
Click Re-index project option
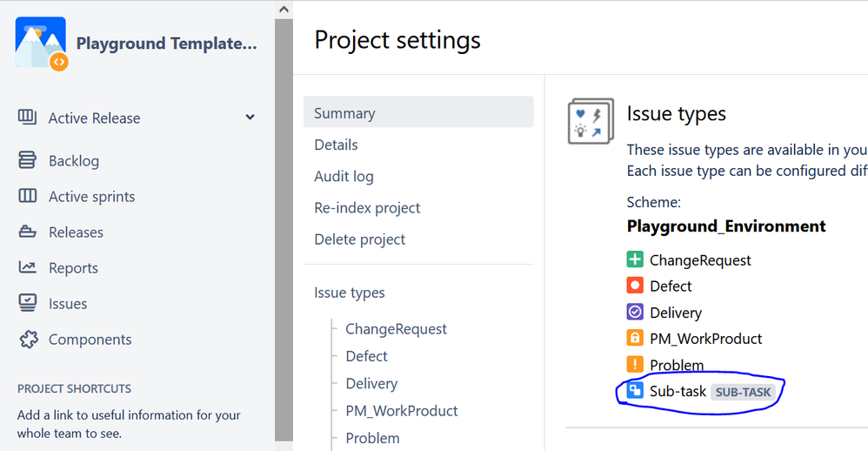click(x=367, y=207)
